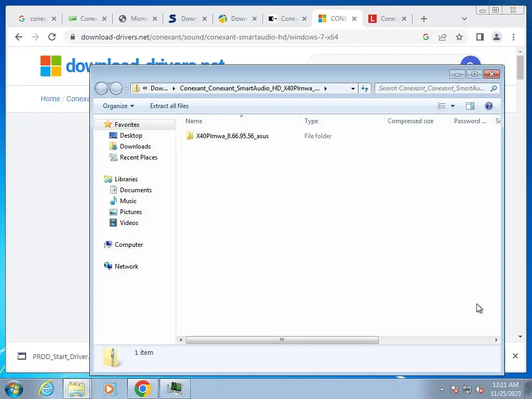Share this page via Chrome's share icon

[x=443, y=37]
